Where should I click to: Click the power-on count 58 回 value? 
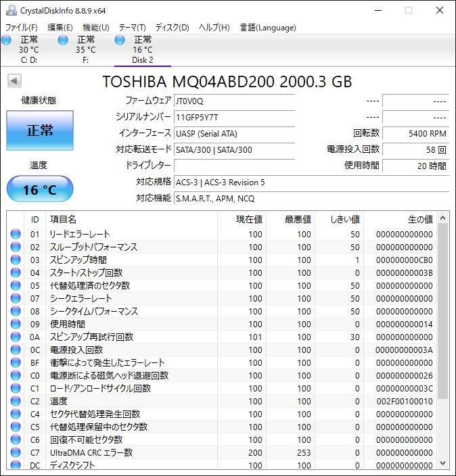pos(415,149)
